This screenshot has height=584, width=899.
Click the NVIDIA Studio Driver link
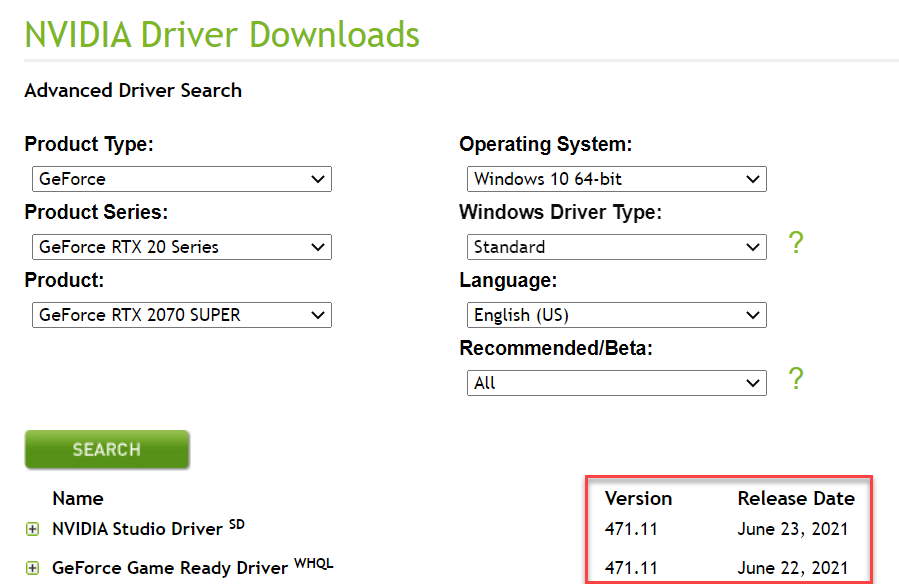pos(138,528)
